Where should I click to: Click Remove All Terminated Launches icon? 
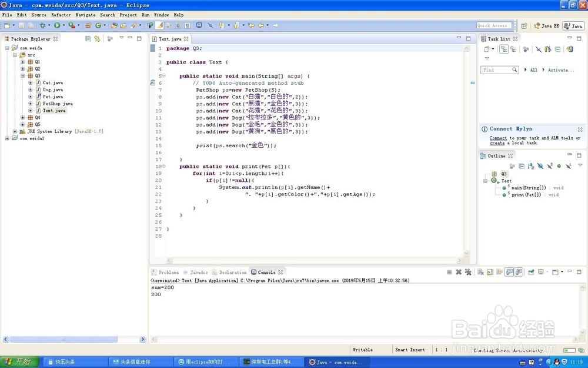(x=468, y=272)
